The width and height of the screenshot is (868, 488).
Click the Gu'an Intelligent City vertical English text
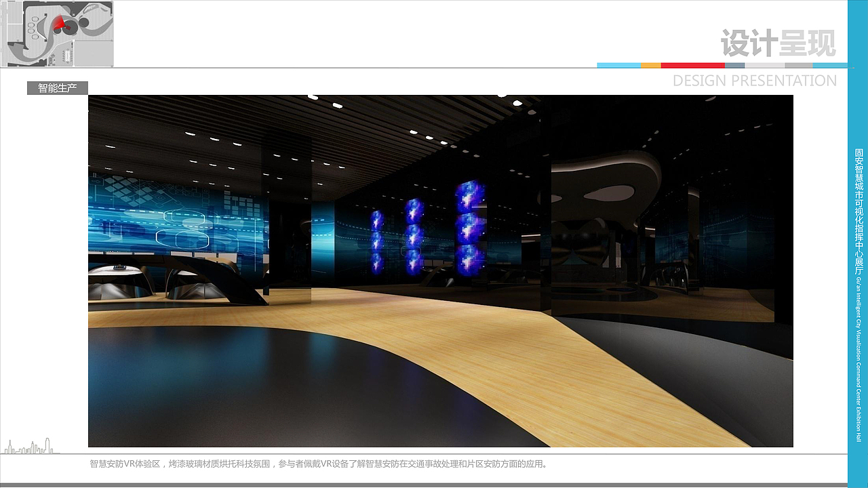coord(859,360)
